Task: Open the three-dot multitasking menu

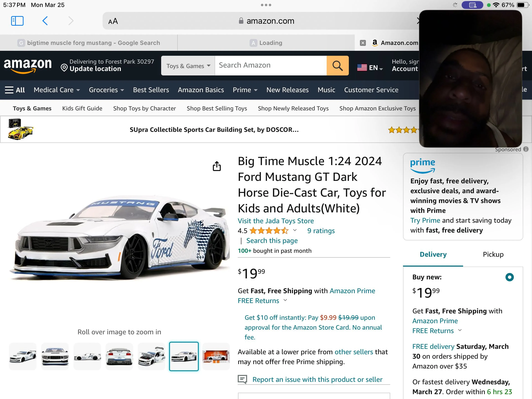Action: pos(266,5)
